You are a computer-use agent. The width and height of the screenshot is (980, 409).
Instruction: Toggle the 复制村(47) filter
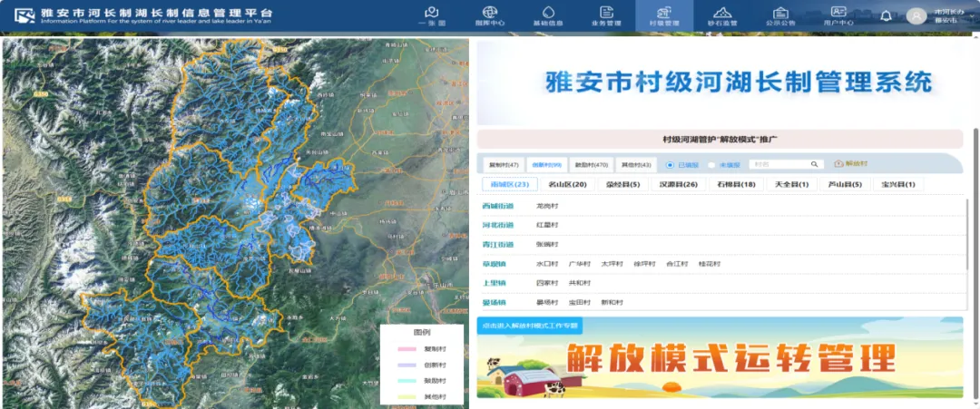[504, 165]
